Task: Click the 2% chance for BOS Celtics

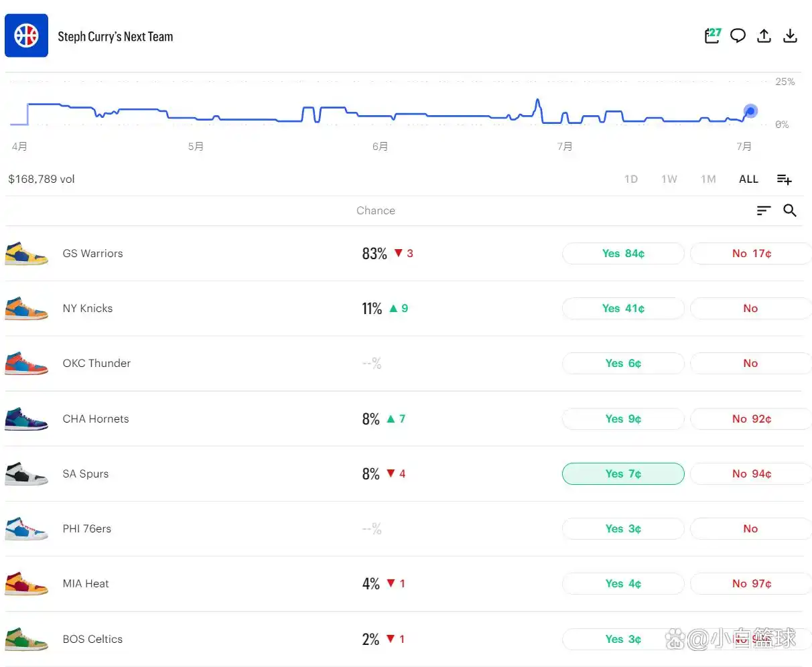Action: click(x=371, y=639)
